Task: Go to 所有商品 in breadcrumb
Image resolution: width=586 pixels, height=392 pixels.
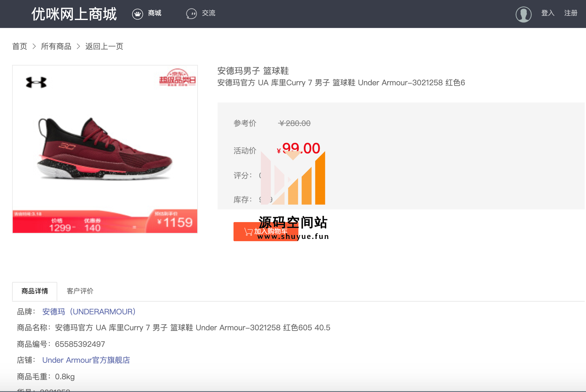Action: point(56,46)
